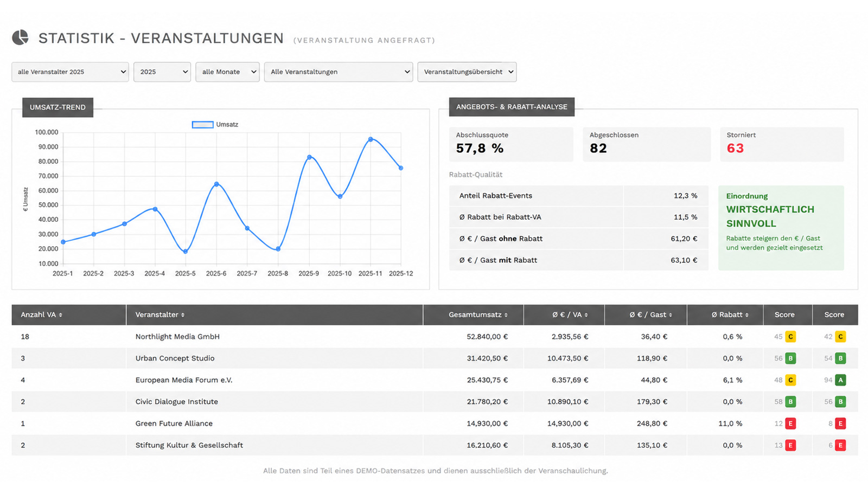The height and width of the screenshot is (488, 868).
Task: Click the first yellow C badge for Northlight Media
Action: 790,337
